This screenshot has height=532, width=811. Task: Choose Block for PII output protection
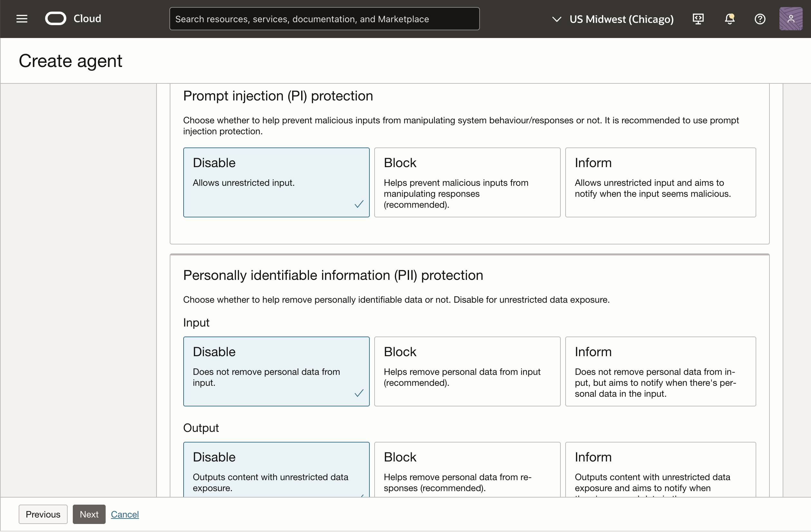(x=467, y=470)
